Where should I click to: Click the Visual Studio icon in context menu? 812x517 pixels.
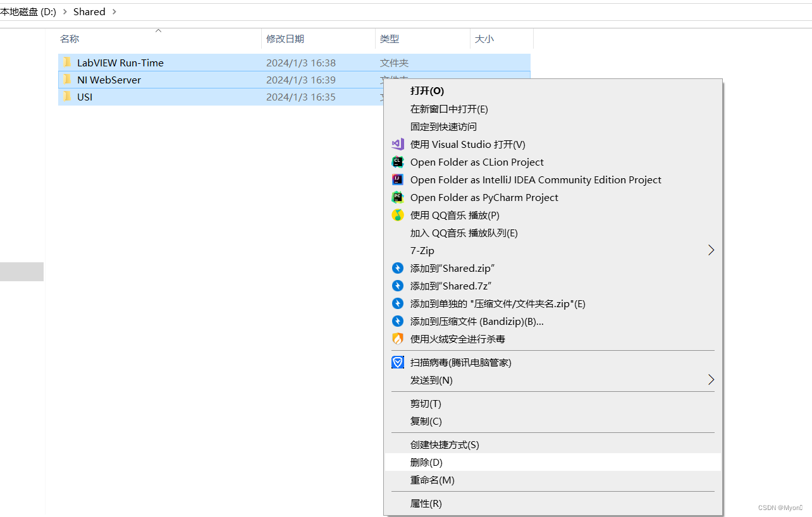[398, 144]
